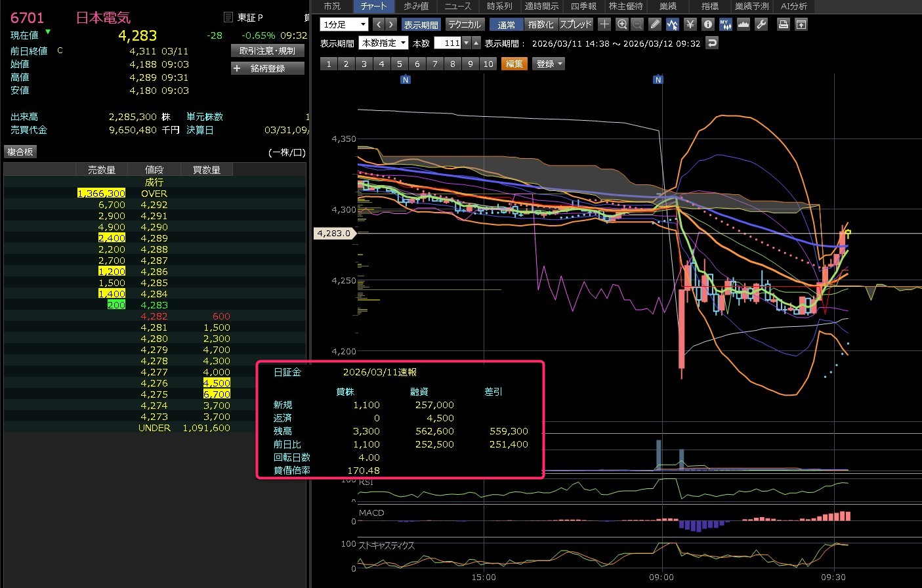
Task: Switch to the 歩み値 tab
Action: 416,6
